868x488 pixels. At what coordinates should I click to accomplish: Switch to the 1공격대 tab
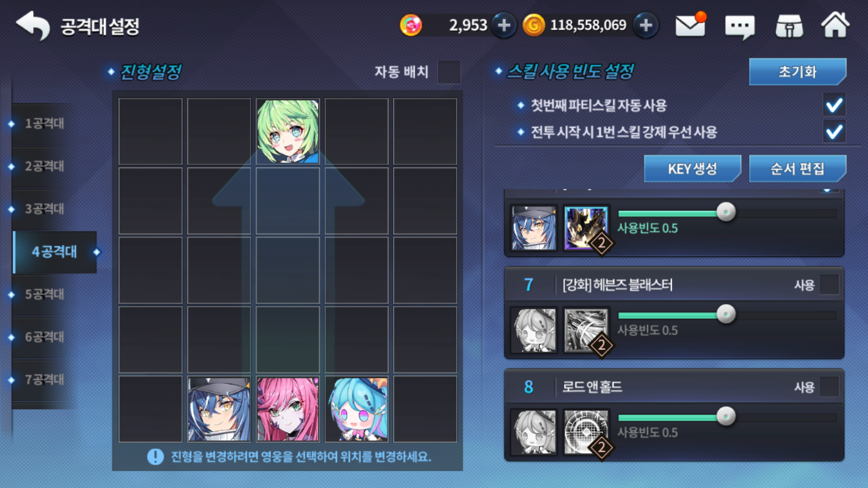[44, 124]
